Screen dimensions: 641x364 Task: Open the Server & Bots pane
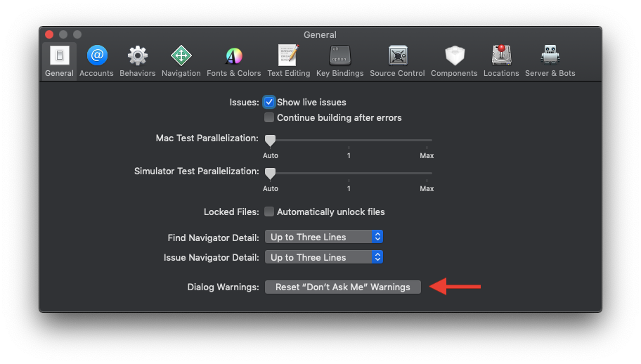(x=550, y=61)
